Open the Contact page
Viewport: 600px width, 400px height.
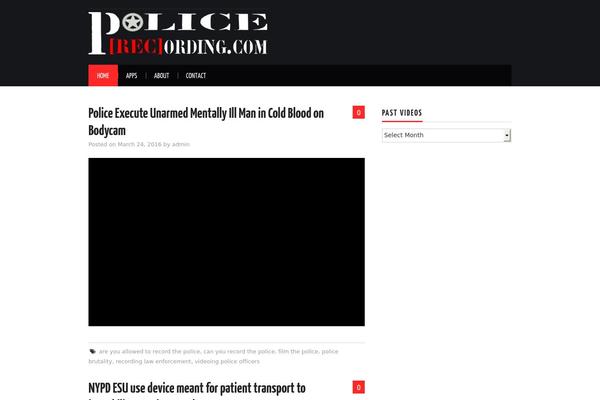pyautogui.click(x=196, y=76)
